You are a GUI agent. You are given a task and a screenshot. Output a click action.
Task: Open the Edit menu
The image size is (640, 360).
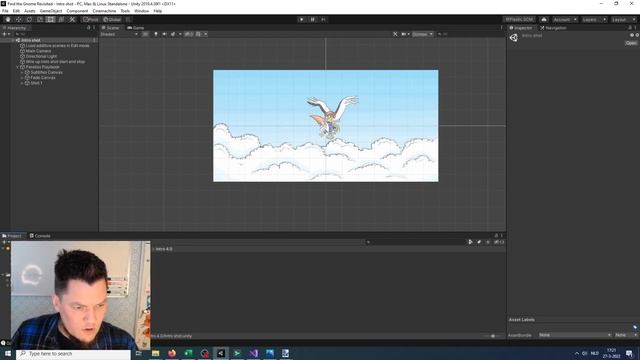pyautogui.click(x=16, y=11)
